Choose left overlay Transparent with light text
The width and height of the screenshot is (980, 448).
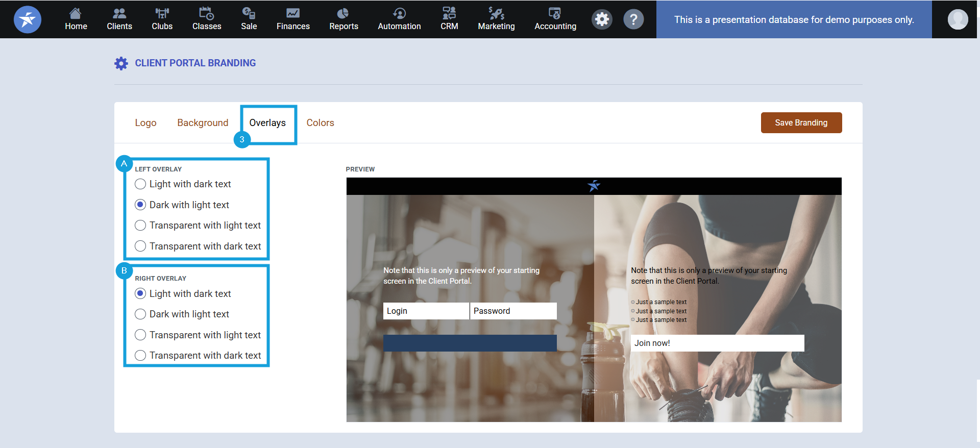[x=140, y=226]
